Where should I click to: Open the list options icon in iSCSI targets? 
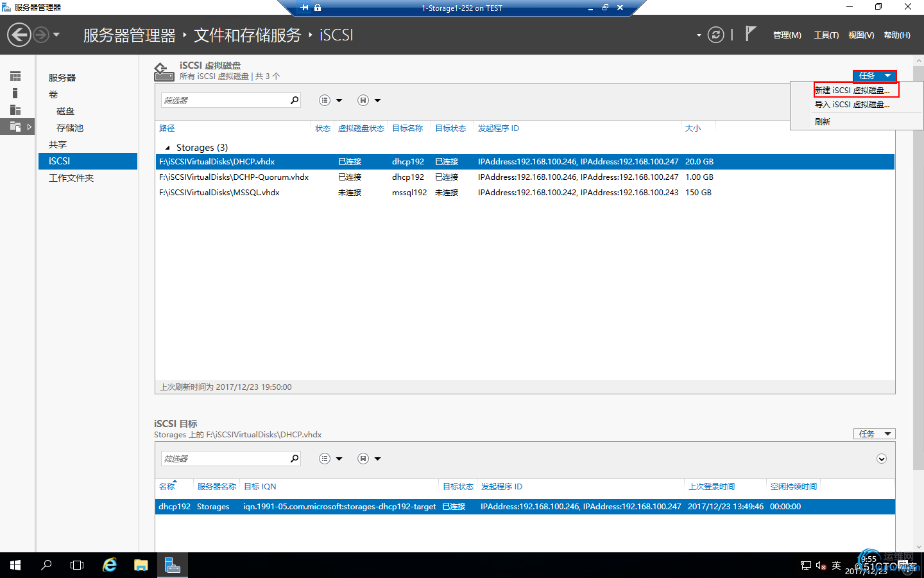tap(325, 459)
